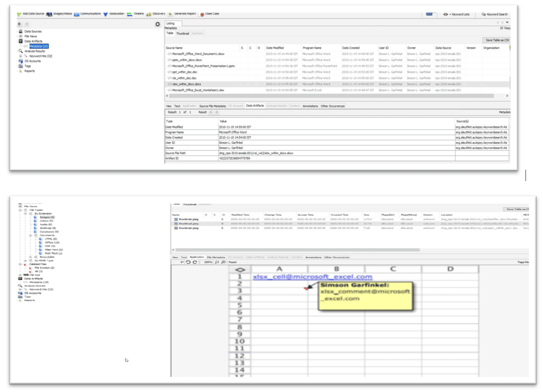
Task: Select Rich Text (1) in lower tree
Action: point(53,253)
